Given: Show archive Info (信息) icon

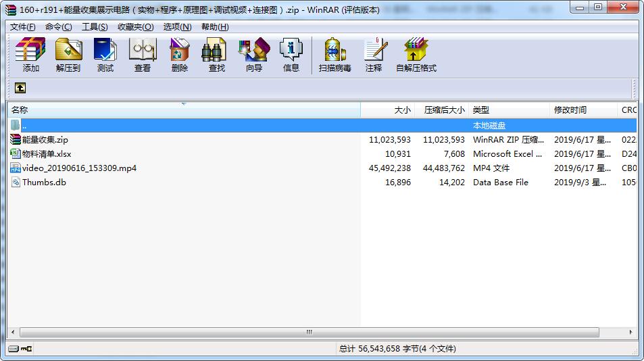Looking at the screenshot, I should (291, 55).
